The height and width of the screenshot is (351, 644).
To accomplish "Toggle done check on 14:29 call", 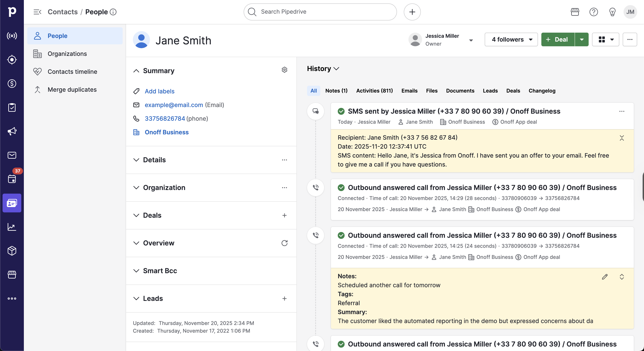I will (x=341, y=188).
